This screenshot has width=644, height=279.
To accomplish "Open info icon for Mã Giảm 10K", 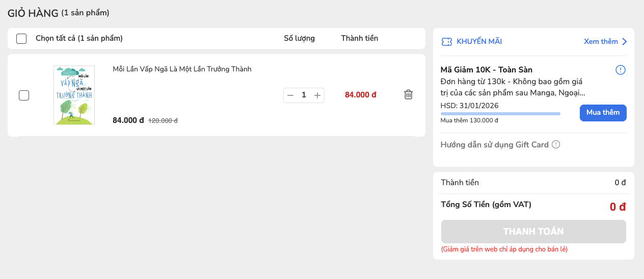I will point(620,70).
